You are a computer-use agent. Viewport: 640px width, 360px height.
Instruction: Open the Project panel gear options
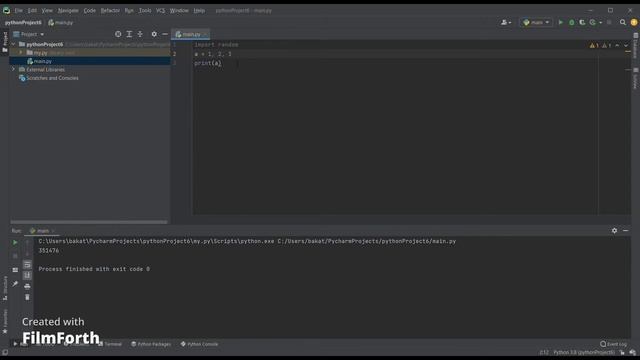click(154, 34)
